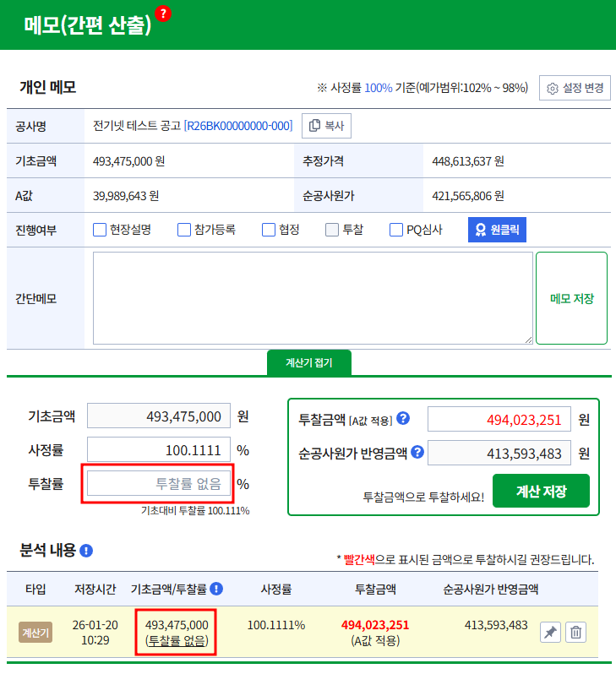
Task: Check the 현장설명 checkbox
Action: [100, 229]
